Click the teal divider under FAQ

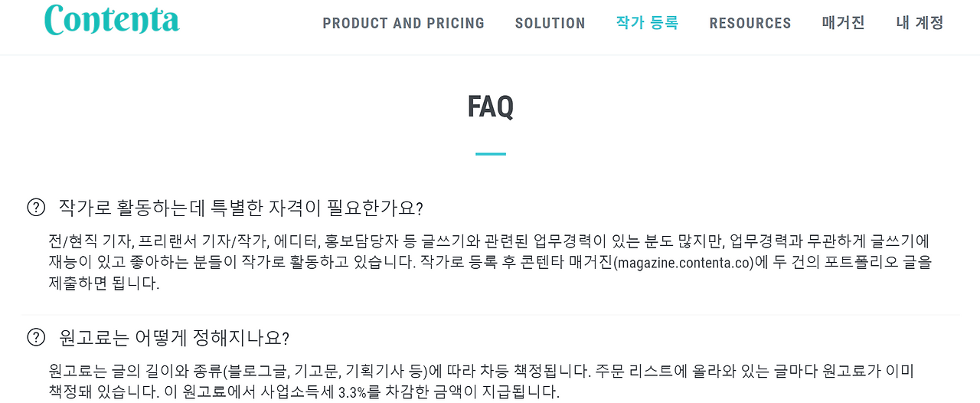490,154
